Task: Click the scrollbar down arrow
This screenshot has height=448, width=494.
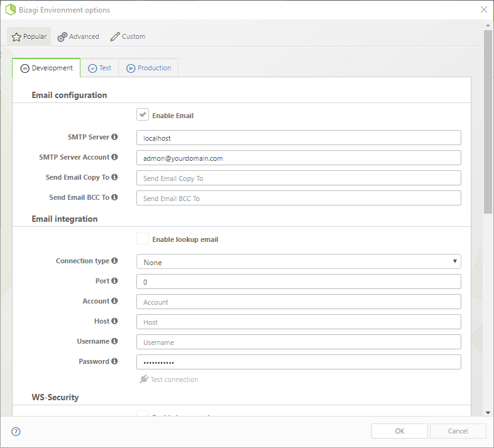Action: (488, 412)
